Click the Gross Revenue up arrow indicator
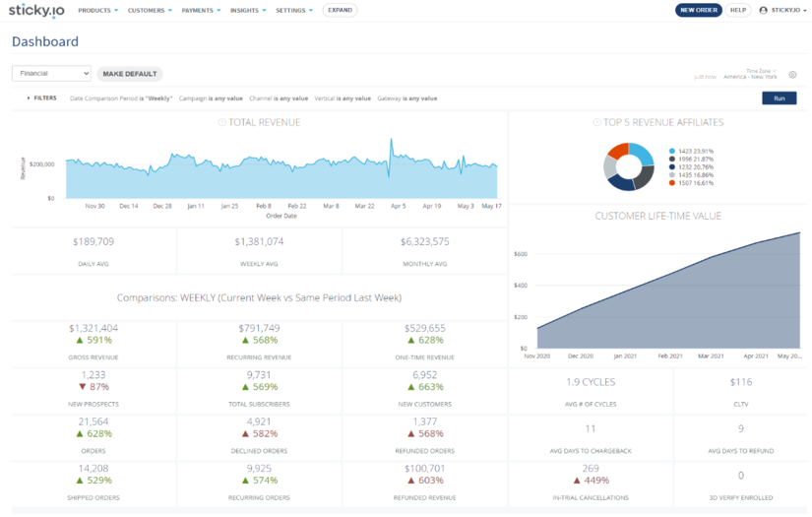Viewport: 812px width, 517px height. coord(80,341)
